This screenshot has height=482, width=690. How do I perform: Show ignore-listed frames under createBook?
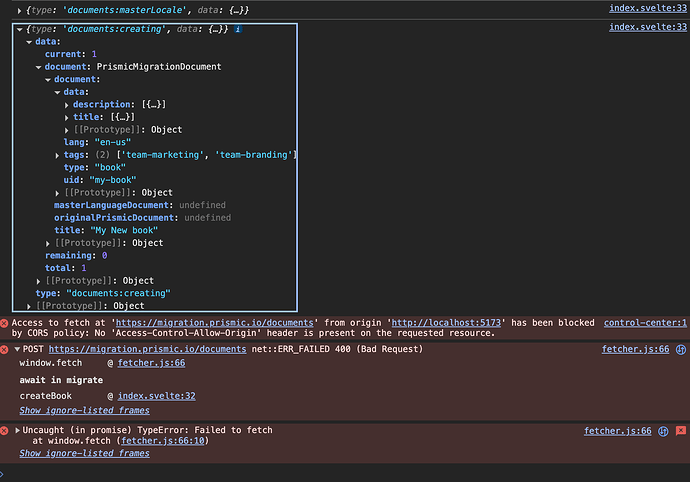tap(84, 410)
